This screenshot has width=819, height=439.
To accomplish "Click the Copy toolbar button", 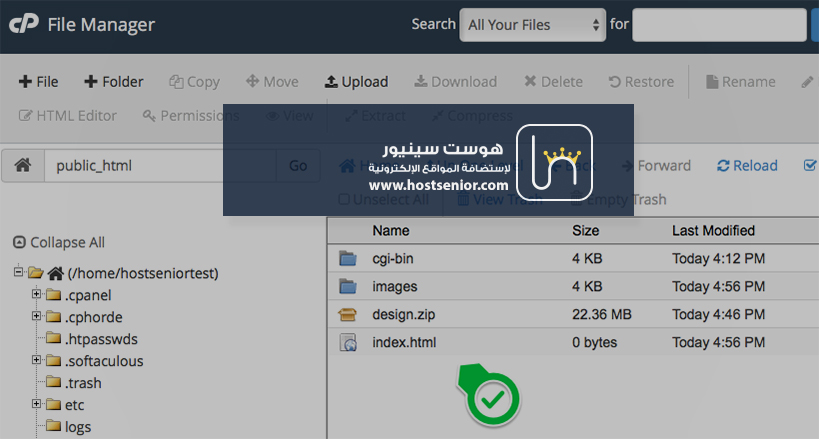I will (194, 82).
